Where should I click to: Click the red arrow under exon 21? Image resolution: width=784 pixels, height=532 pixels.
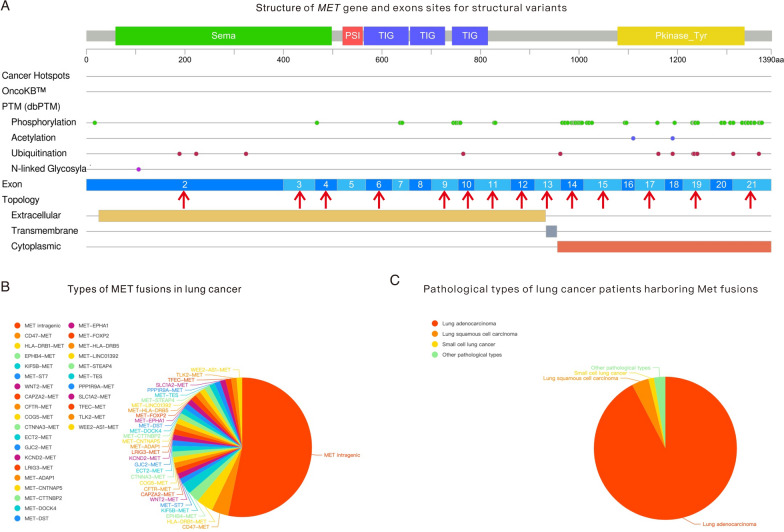coord(751,201)
